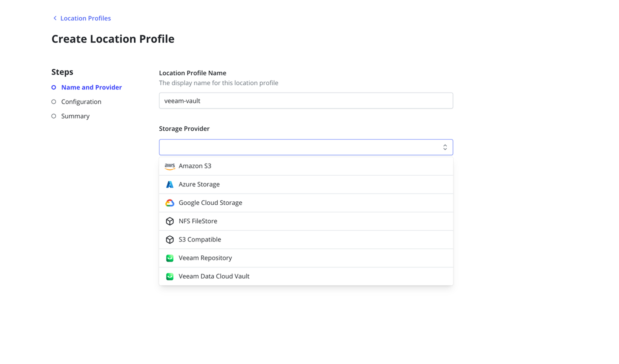Click the Azure Storage logo icon
The width and height of the screenshot is (619, 364).
(x=170, y=184)
